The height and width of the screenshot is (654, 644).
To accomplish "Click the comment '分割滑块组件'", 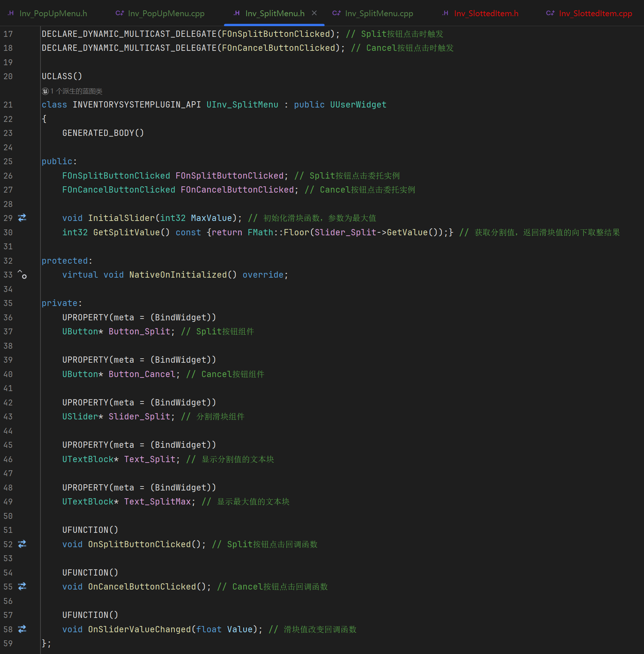I will click(x=220, y=416).
